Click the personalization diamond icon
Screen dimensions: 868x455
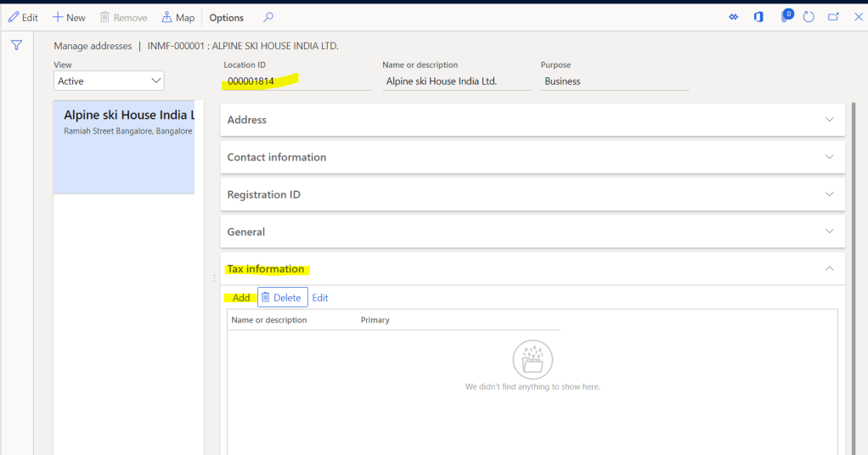tap(734, 17)
